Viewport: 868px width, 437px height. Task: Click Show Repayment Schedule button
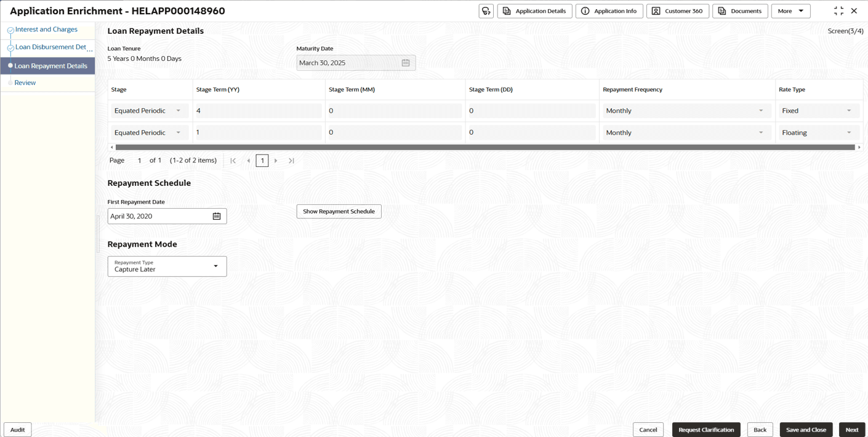(x=339, y=211)
